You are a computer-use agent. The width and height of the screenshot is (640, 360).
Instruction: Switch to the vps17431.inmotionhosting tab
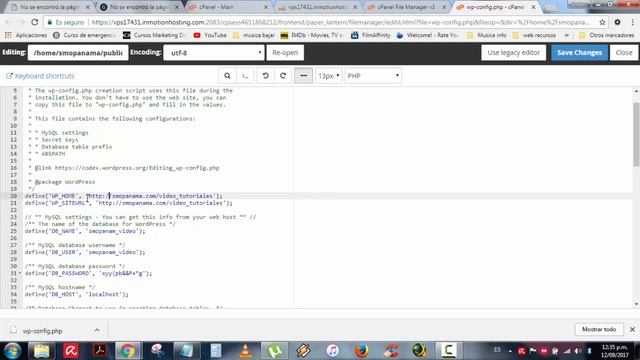[x=317, y=7]
